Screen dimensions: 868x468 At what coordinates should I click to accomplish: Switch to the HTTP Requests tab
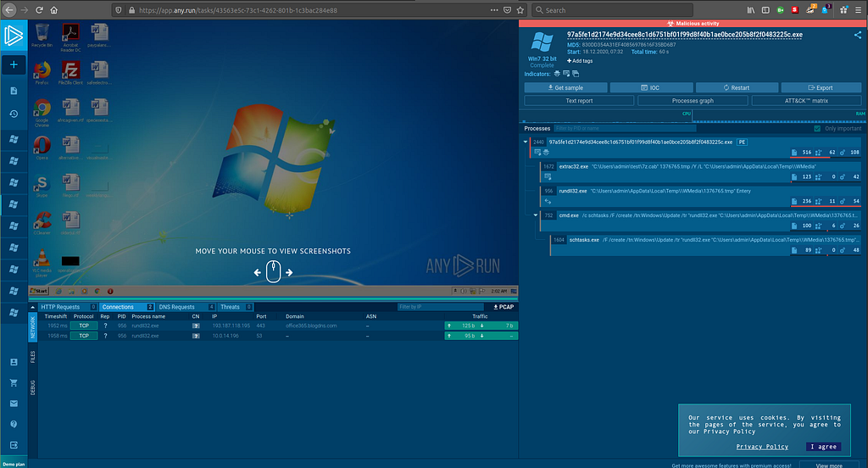pyautogui.click(x=69, y=307)
